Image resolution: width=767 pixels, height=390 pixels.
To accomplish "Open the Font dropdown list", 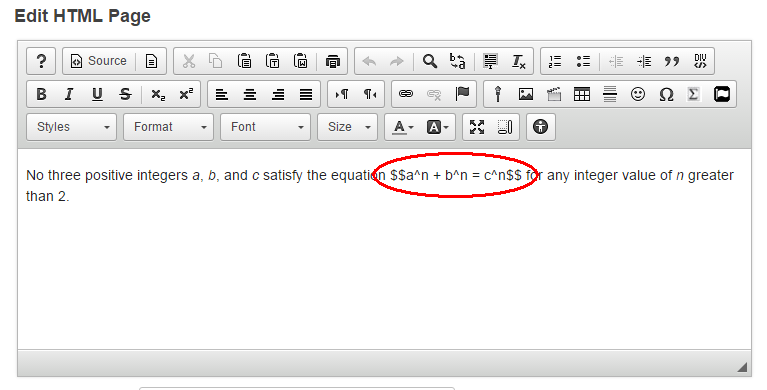I will pyautogui.click(x=265, y=127).
